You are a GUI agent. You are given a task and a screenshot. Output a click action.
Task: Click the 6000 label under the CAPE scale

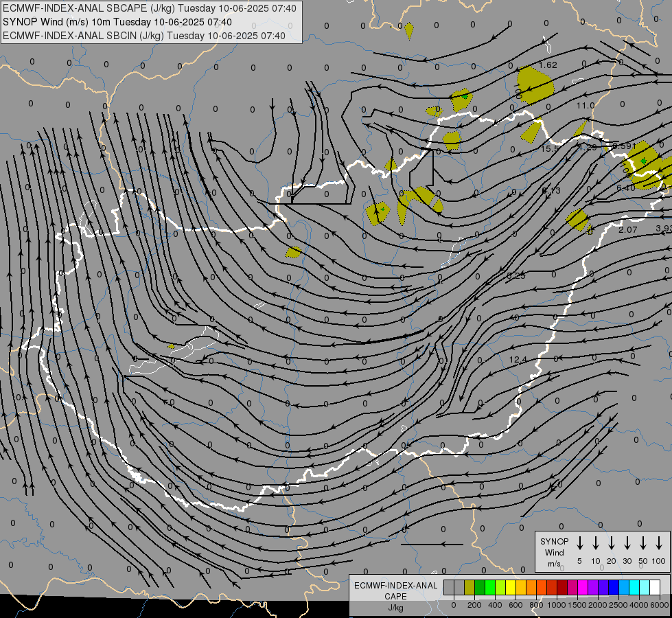coord(660,605)
